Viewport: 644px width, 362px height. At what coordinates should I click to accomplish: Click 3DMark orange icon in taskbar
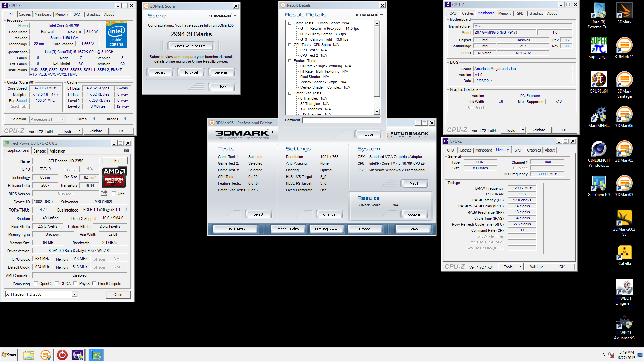46,355
